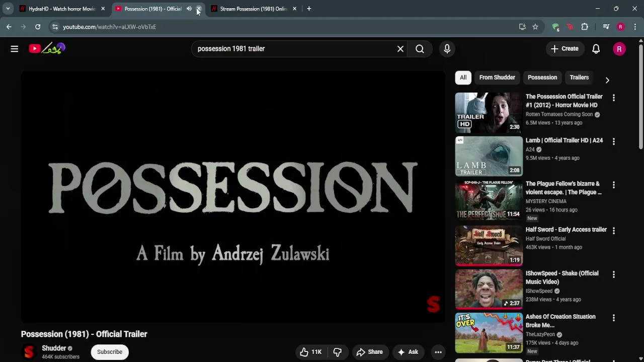Image resolution: width=644 pixels, height=362 pixels.
Task: Select the Trailers filter chip
Action: click(579, 77)
